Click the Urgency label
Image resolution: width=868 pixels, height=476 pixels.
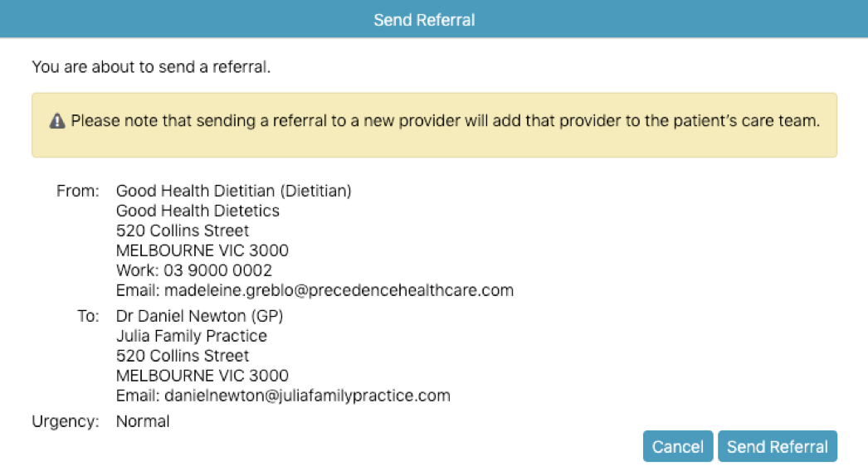[x=66, y=421]
